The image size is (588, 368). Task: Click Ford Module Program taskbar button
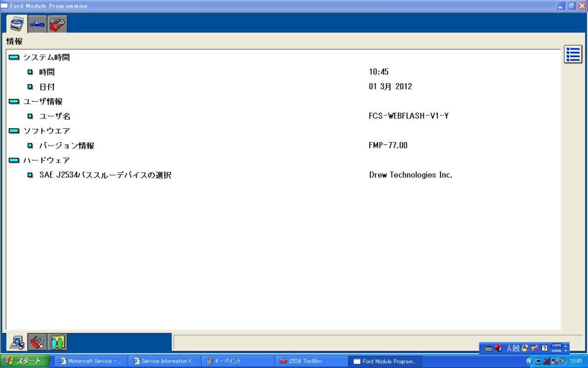pos(385,361)
